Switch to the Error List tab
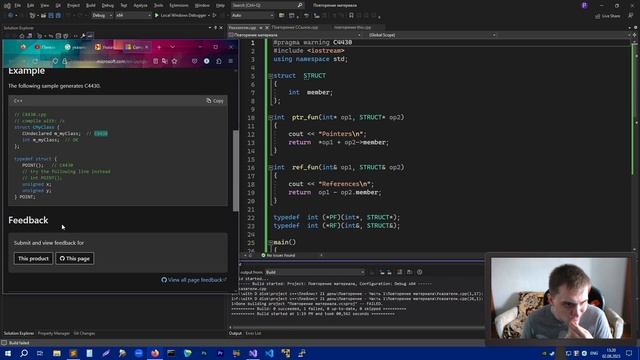 253,333
